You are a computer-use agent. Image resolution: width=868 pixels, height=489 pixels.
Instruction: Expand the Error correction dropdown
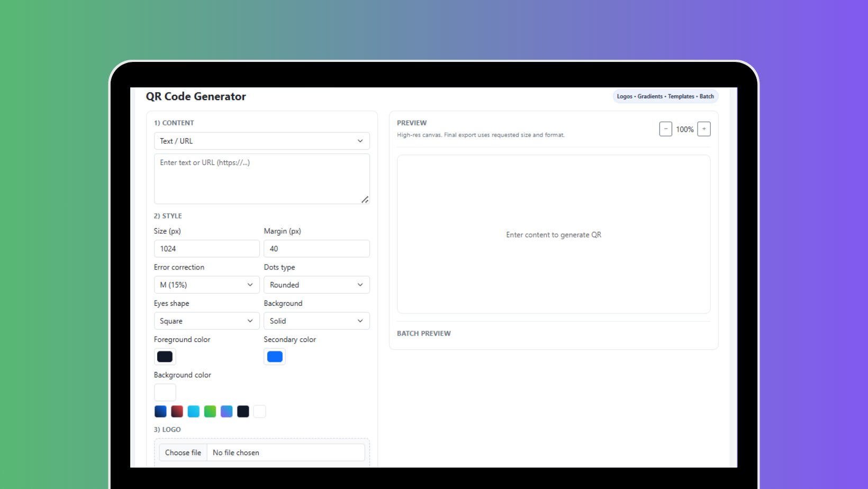pyautogui.click(x=206, y=285)
